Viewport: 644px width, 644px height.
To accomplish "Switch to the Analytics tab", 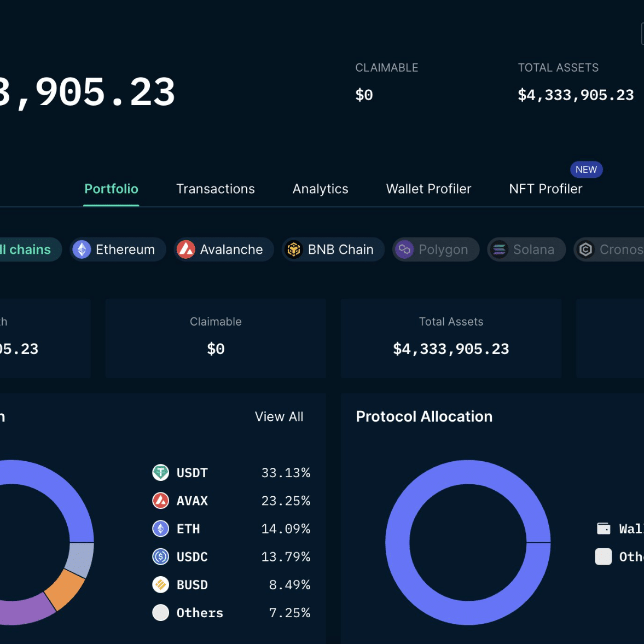I will pos(320,189).
